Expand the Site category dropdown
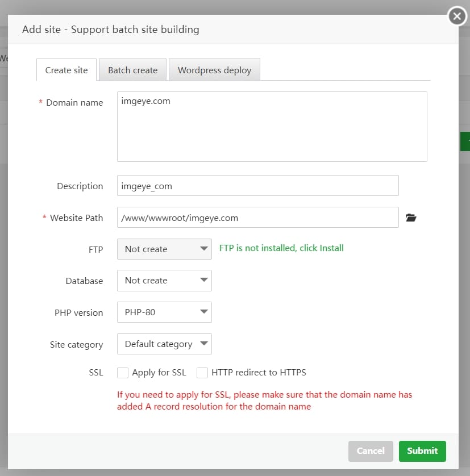This screenshot has height=476, width=470. (x=164, y=344)
